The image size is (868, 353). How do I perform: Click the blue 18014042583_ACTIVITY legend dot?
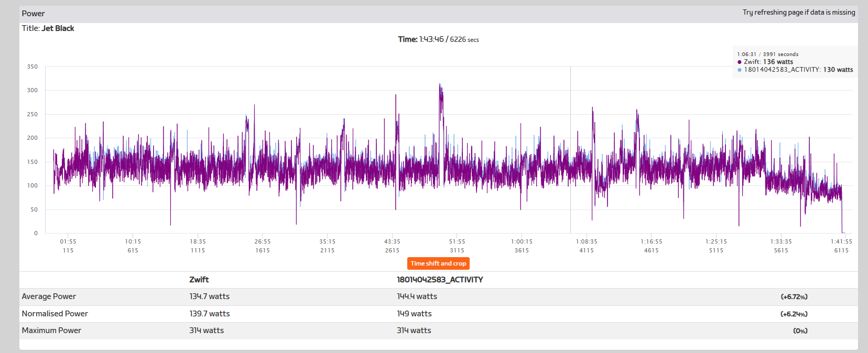740,70
